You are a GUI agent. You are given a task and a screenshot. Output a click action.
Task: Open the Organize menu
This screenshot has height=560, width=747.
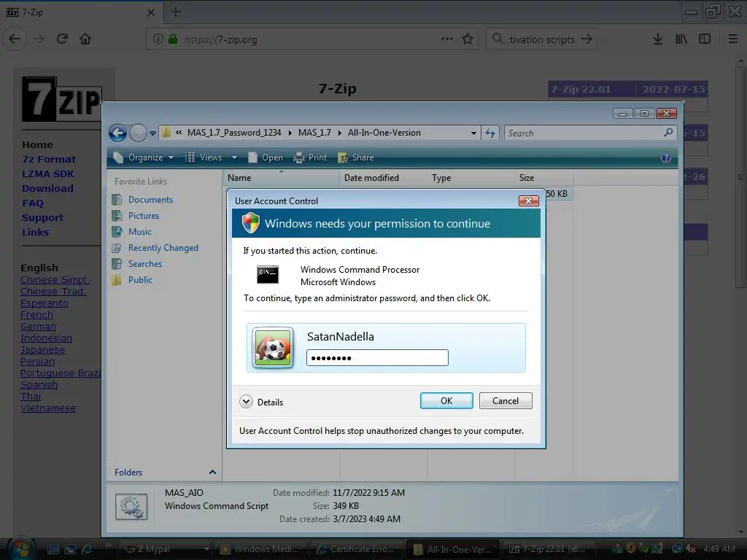[144, 157]
